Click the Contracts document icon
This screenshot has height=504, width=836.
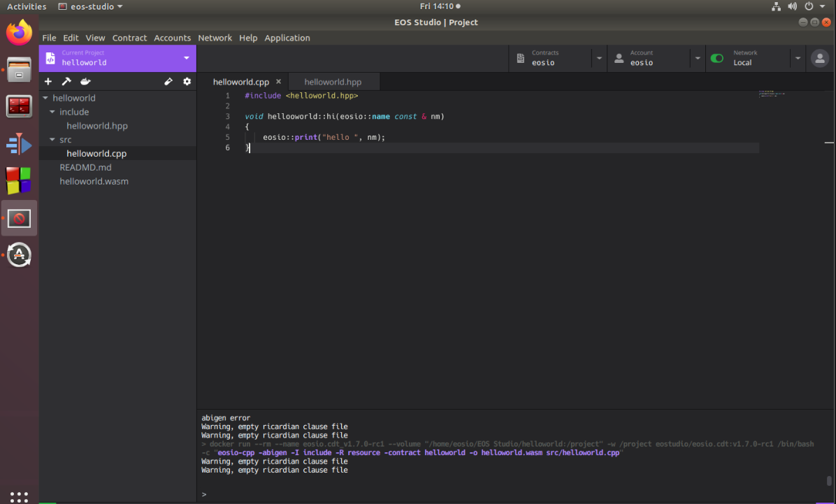pyautogui.click(x=520, y=58)
